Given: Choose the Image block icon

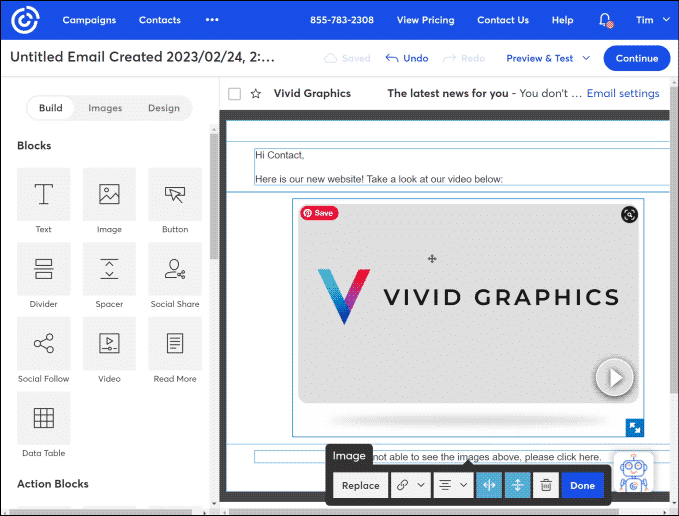Looking at the screenshot, I should tap(109, 194).
